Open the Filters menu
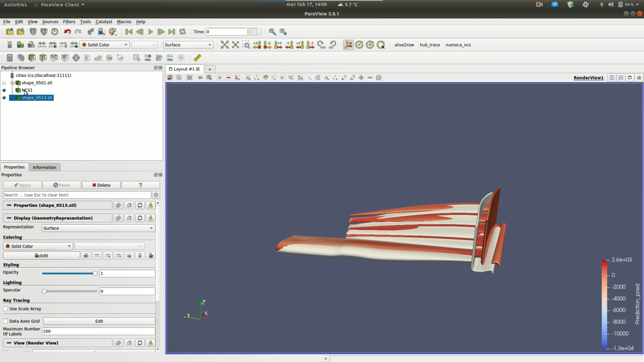The image size is (644, 362). (69, 22)
